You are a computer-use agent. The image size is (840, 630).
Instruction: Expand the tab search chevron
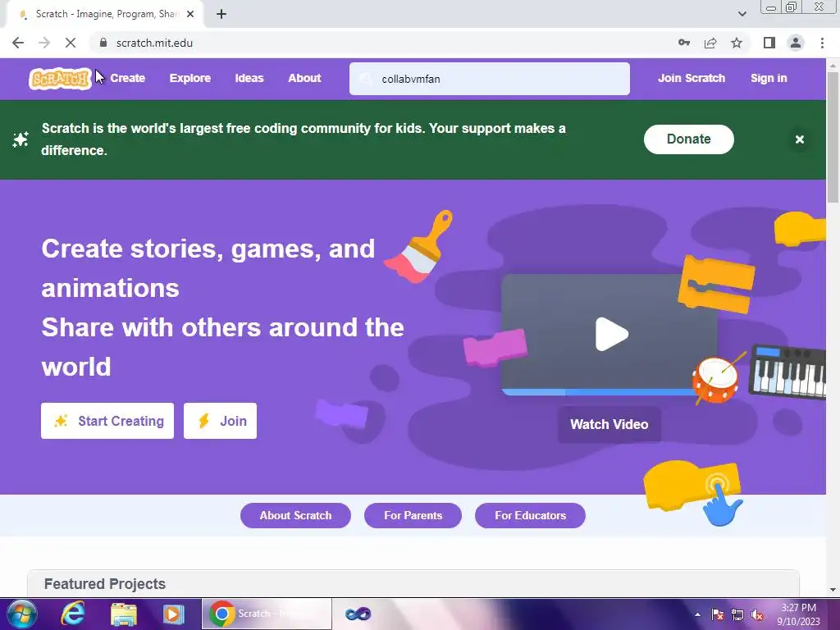coord(742,14)
